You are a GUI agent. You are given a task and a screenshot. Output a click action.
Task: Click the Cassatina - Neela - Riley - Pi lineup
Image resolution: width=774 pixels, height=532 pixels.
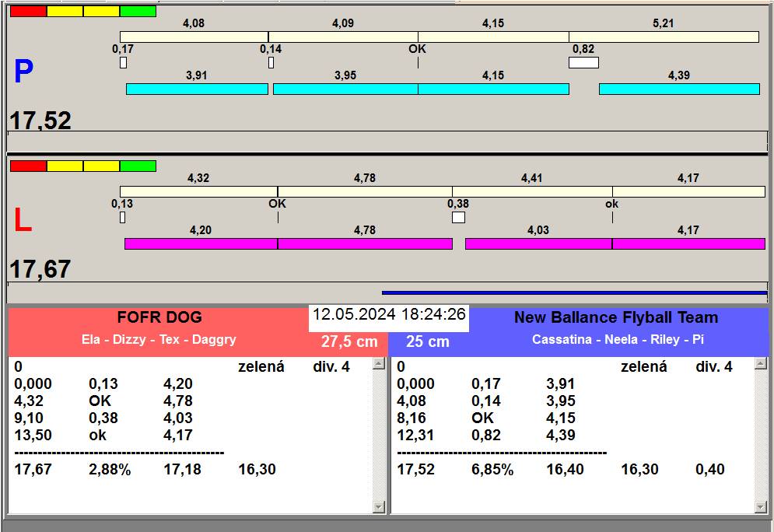(x=618, y=340)
